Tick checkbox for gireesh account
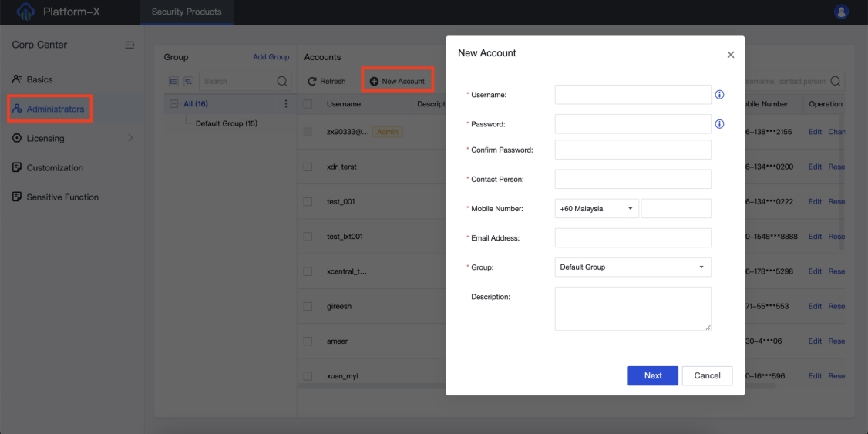This screenshot has height=434, width=868. coord(308,306)
